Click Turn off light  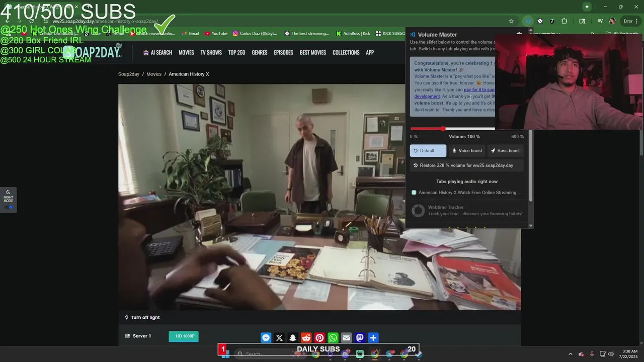(142, 318)
